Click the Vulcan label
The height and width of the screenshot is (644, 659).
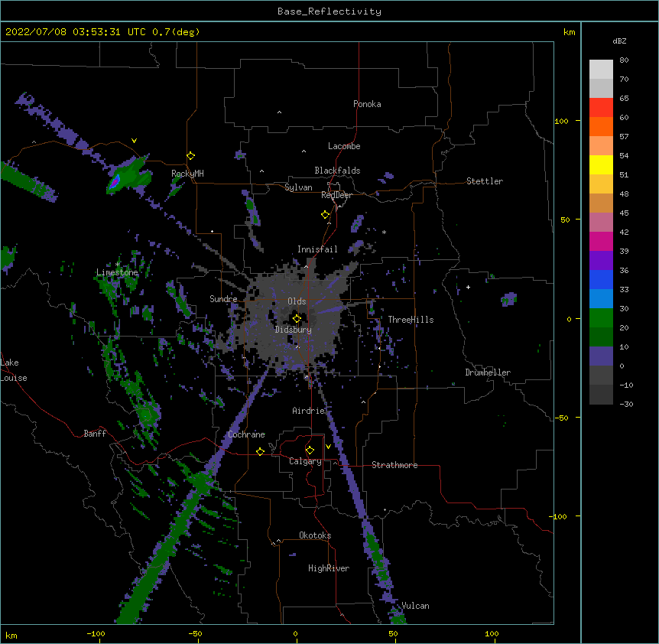(x=415, y=606)
